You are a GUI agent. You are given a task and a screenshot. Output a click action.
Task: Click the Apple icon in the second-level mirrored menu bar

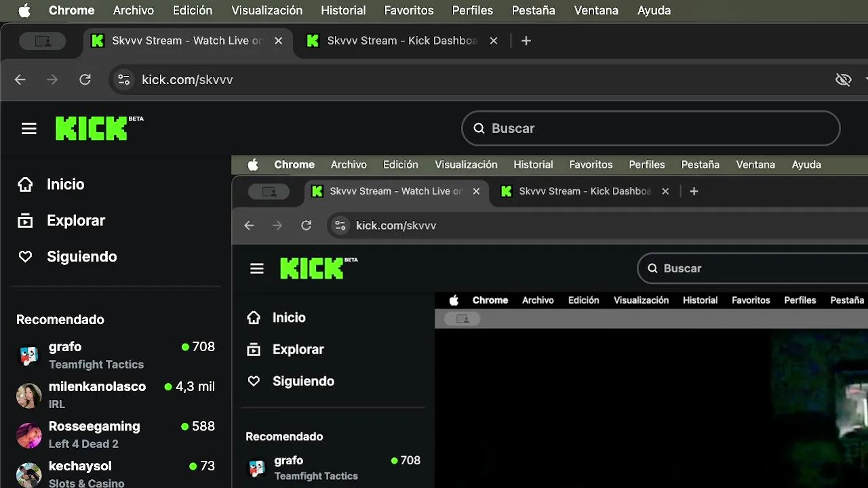[x=253, y=165]
